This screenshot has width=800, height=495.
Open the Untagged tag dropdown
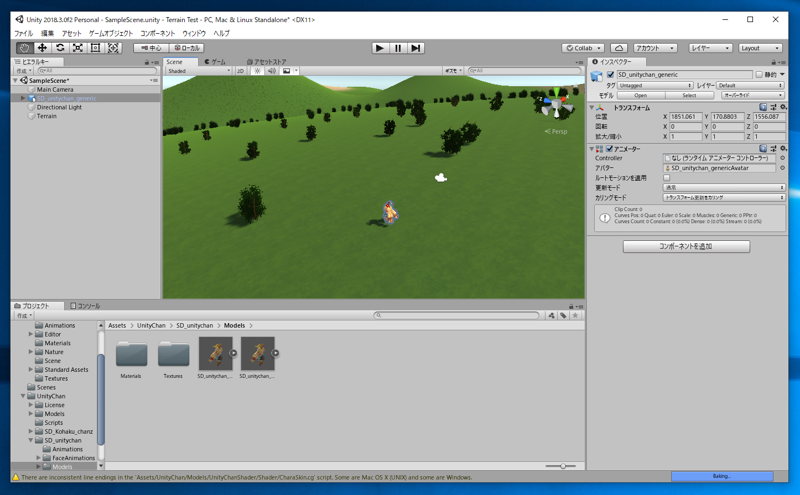point(655,85)
